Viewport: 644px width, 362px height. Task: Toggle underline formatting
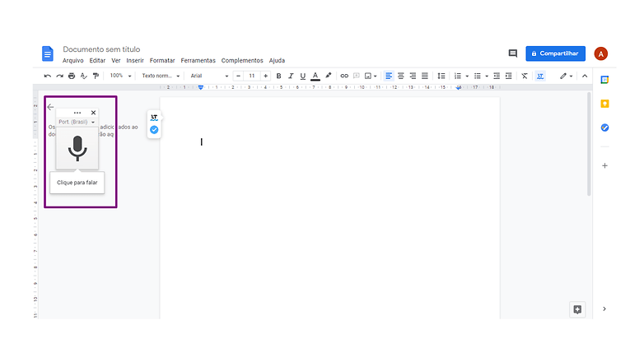[303, 76]
